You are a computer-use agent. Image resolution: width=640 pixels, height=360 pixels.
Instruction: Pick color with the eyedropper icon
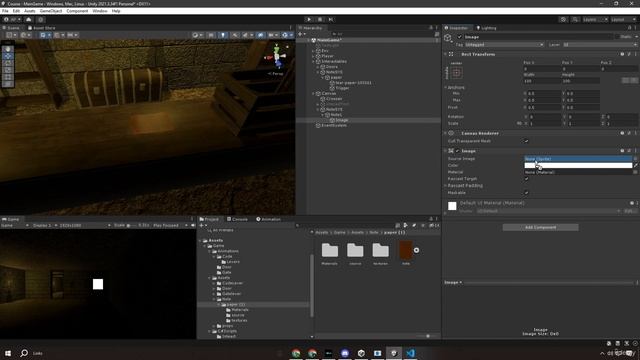[636, 165]
